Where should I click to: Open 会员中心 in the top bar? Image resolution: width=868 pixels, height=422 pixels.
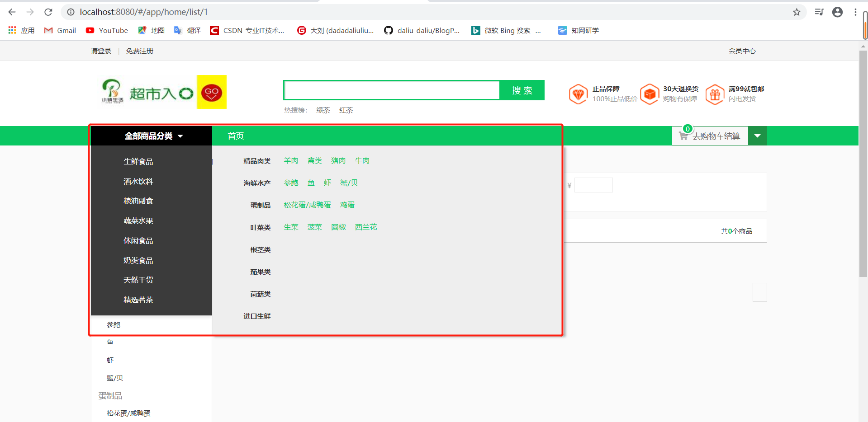click(742, 51)
